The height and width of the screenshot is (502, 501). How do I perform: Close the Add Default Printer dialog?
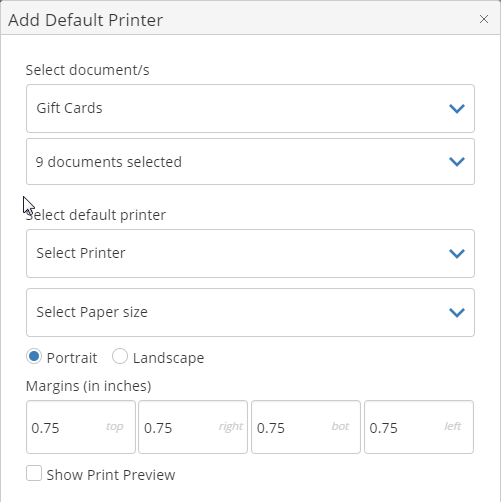tap(484, 19)
